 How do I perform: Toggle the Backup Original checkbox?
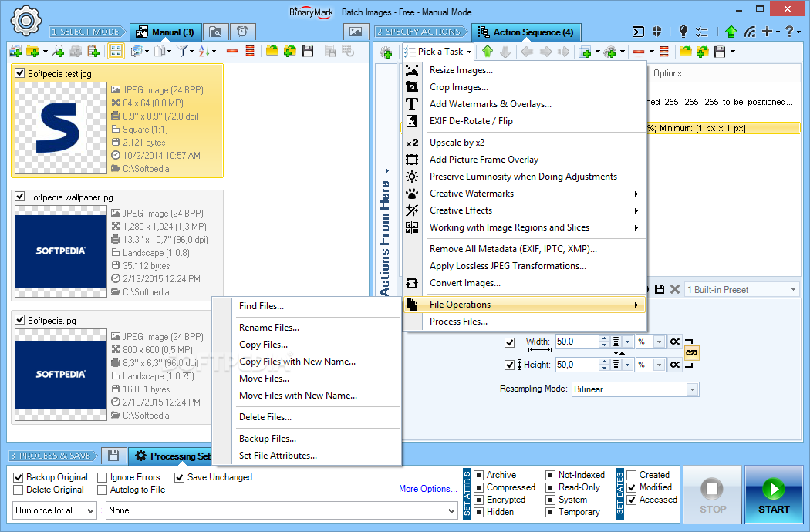click(x=18, y=477)
